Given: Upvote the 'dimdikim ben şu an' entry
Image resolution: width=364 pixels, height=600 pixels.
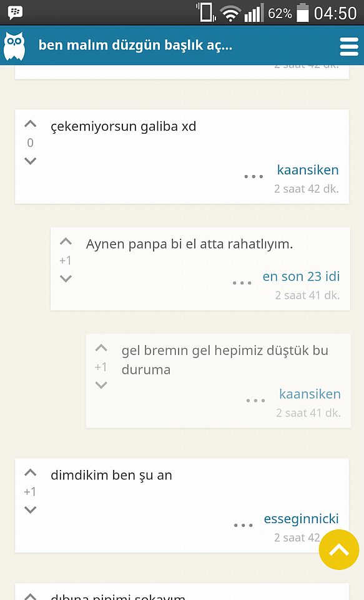Looking at the screenshot, I should click(x=30, y=472).
